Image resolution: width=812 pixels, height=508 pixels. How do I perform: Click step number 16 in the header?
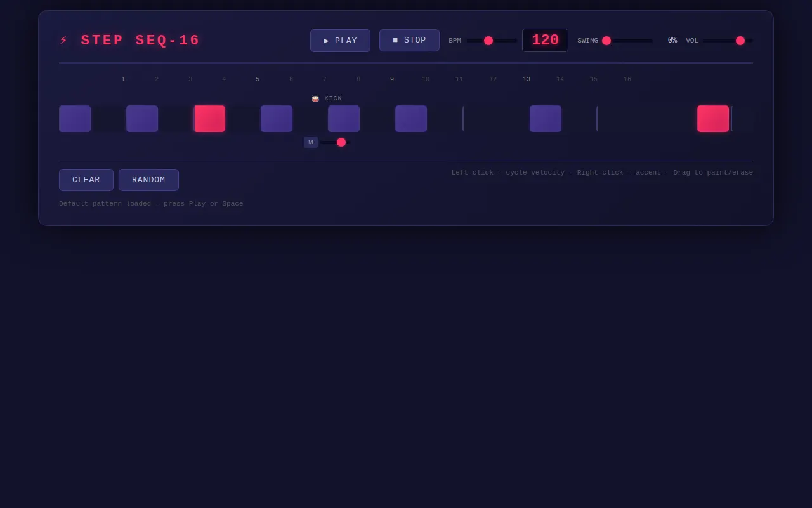coord(627,79)
